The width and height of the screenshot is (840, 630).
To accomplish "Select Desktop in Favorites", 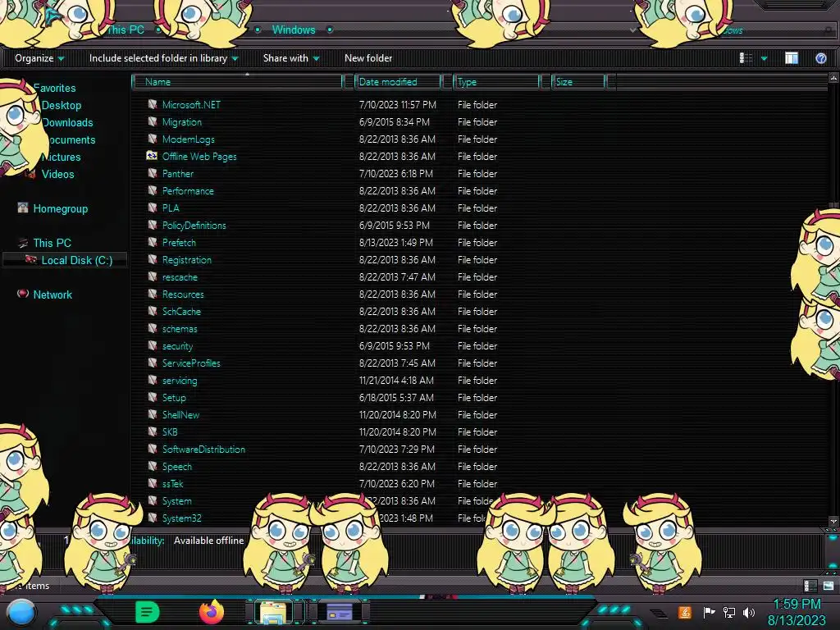I will [61, 106].
